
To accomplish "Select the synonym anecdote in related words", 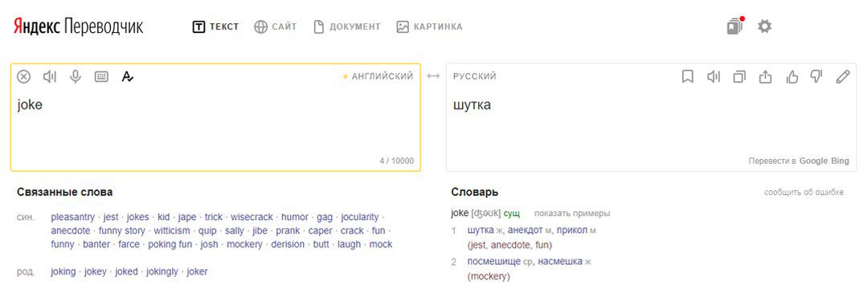I will pyautogui.click(x=70, y=231).
